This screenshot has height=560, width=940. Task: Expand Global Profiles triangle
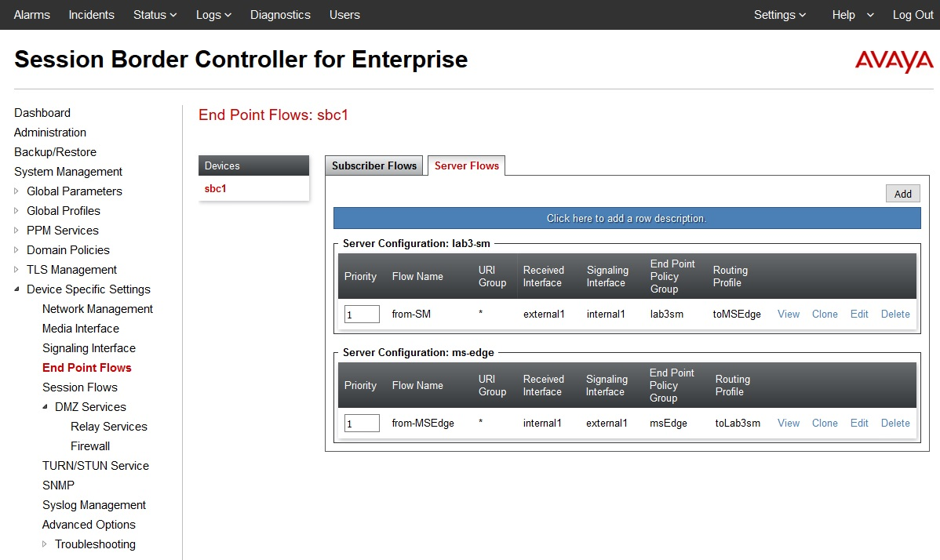click(16, 211)
